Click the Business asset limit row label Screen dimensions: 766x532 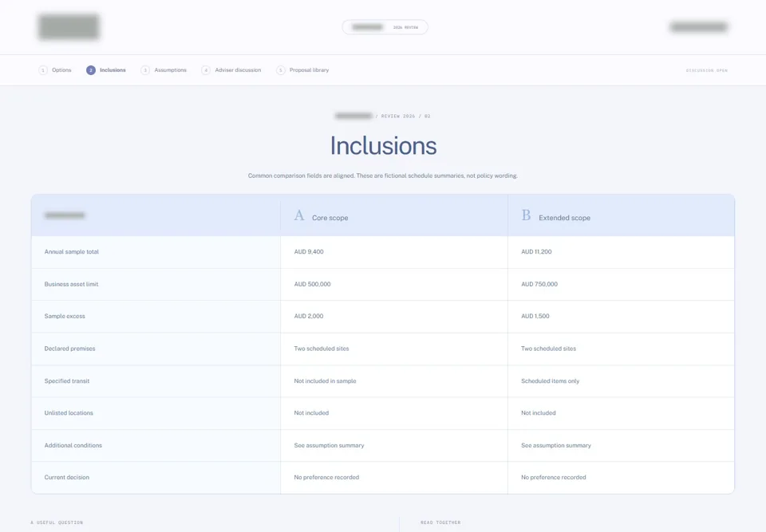click(x=71, y=284)
